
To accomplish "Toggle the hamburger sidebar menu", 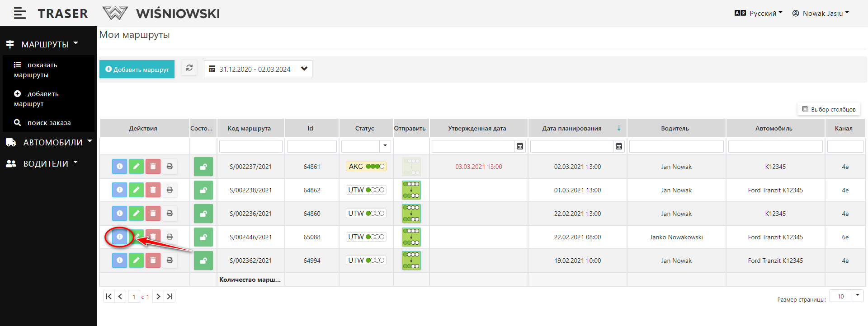I will coord(19,14).
